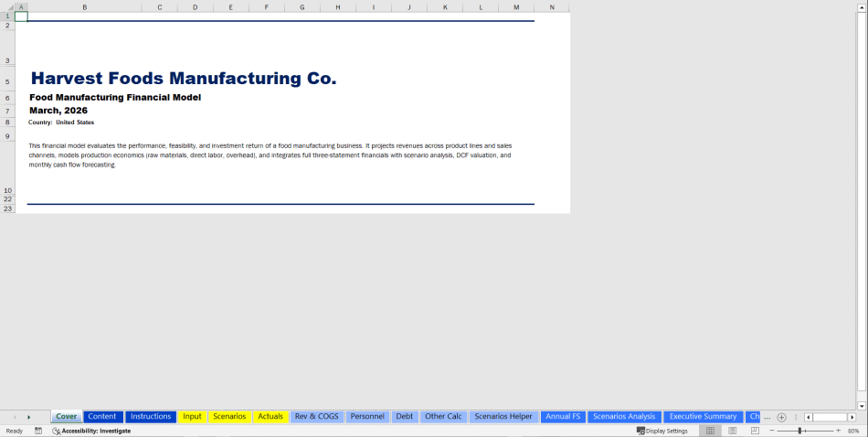
Task: Select column F header
Action: tap(266, 7)
